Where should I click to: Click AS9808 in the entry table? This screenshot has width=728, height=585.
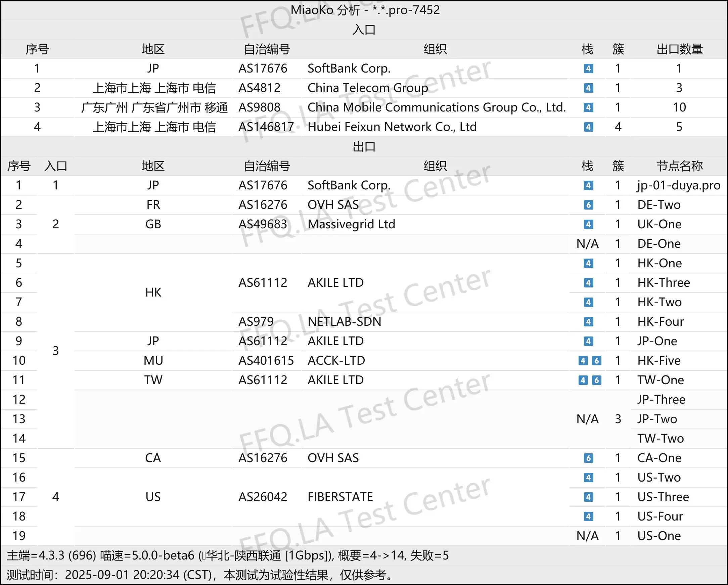259,107
